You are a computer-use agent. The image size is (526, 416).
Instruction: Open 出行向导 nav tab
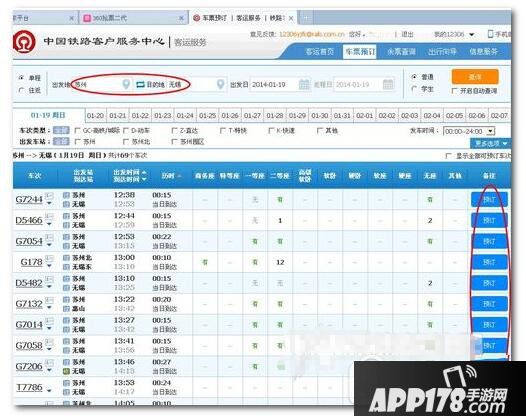click(x=442, y=52)
